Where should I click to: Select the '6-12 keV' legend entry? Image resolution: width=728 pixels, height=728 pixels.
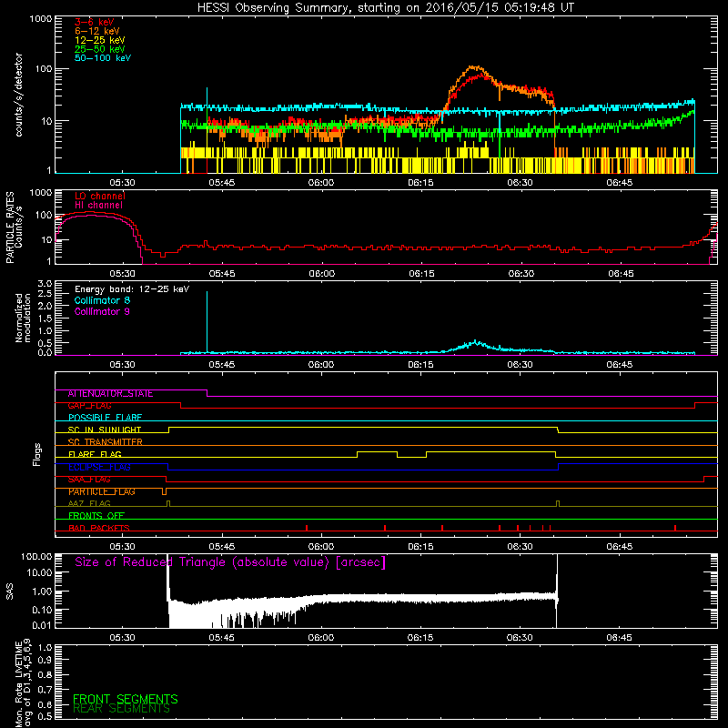pyautogui.click(x=97, y=31)
